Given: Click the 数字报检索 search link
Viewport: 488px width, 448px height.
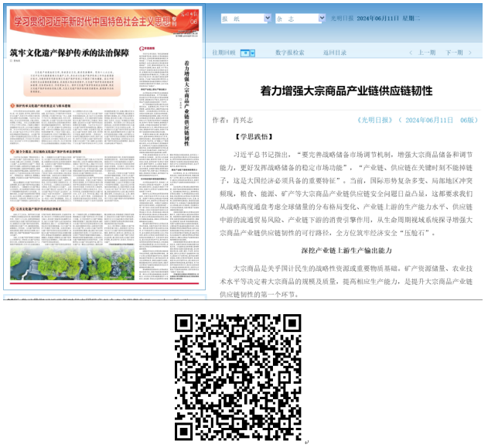Looking at the screenshot, I should pyautogui.click(x=290, y=53).
